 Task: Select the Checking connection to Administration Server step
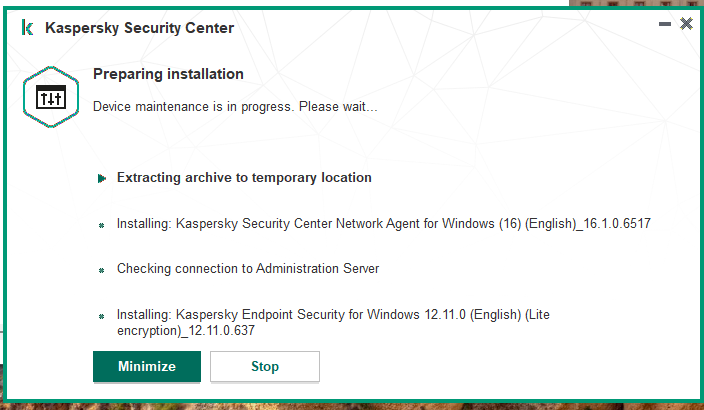pyautogui.click(x=248, y=269)
